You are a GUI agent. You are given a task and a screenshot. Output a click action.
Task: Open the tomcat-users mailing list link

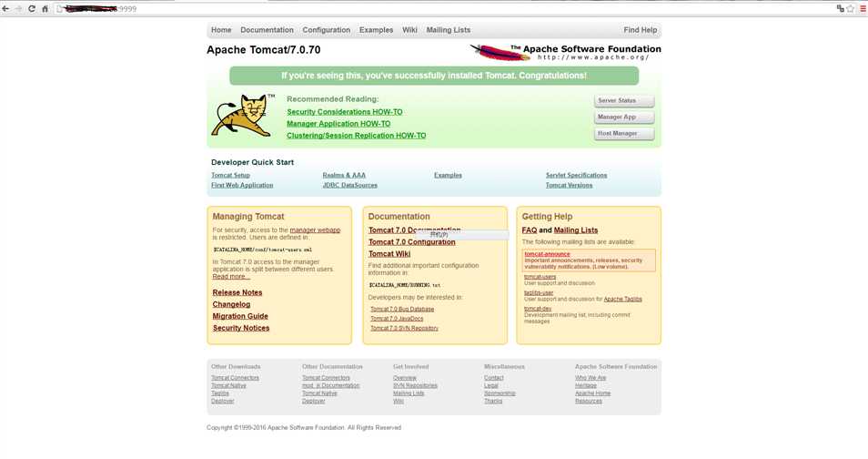540,277
